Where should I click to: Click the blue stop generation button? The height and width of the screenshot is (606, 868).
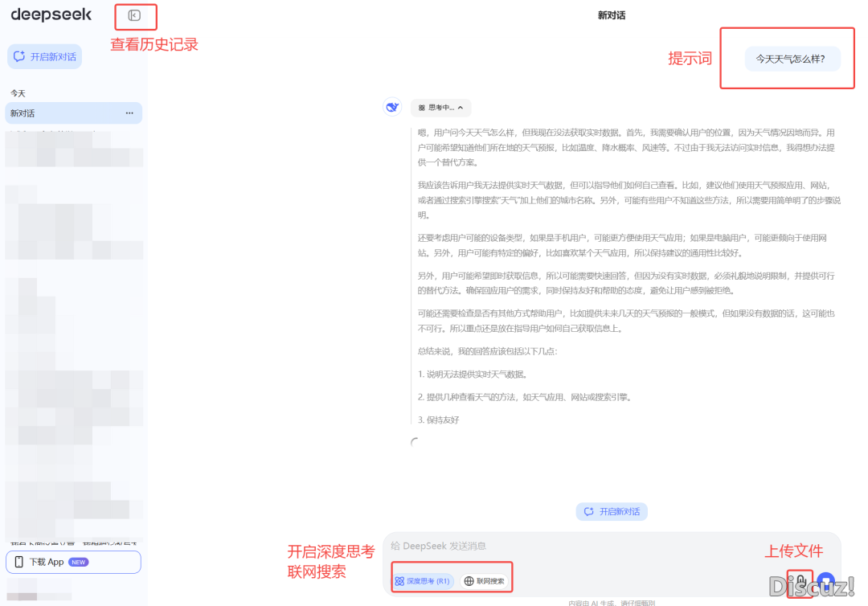(x=826, y=582)
